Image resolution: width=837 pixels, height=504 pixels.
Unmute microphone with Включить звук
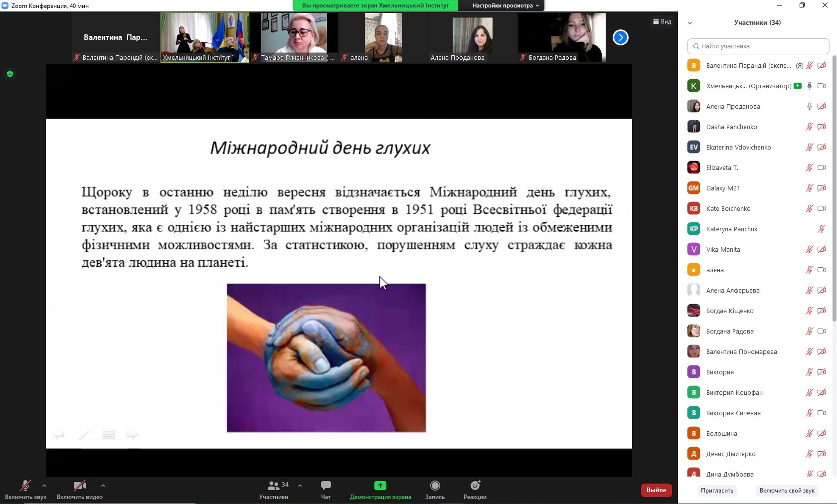[25, 486]
